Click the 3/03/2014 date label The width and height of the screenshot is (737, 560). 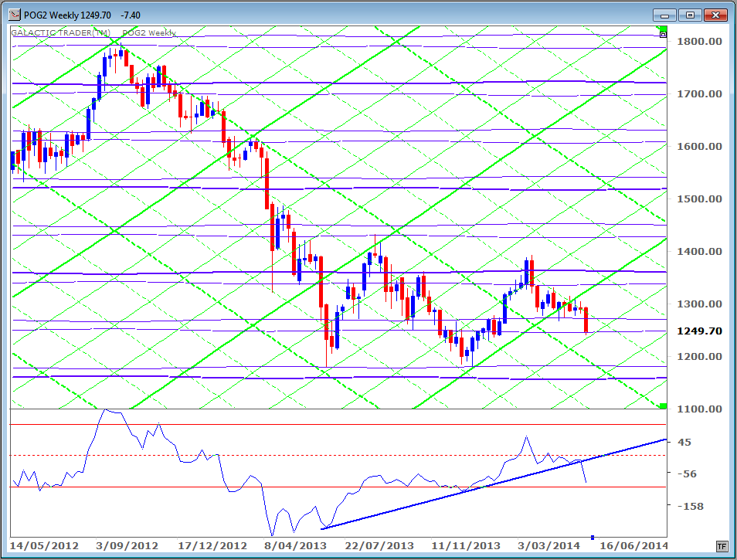(549, 546)
